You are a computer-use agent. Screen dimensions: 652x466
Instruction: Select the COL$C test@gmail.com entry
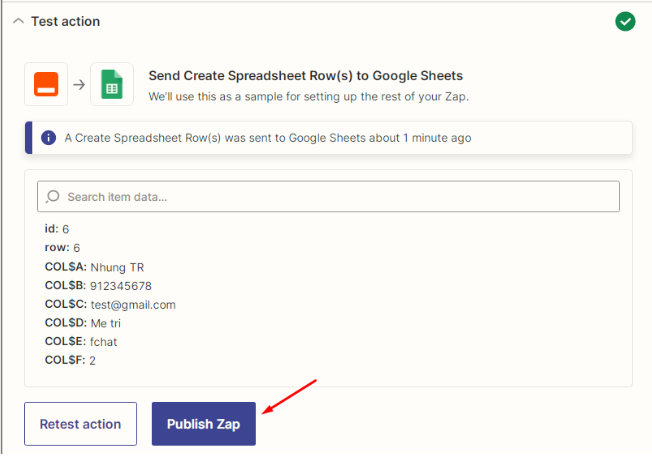pyautogui.click(x=110, y=304)
